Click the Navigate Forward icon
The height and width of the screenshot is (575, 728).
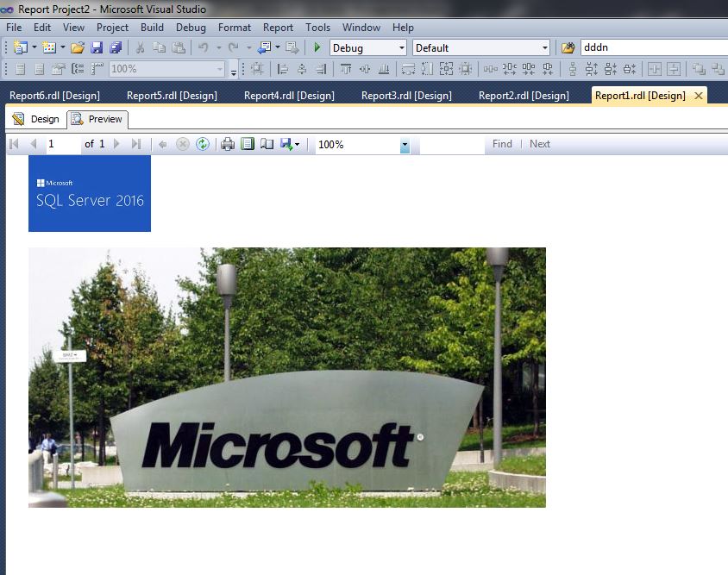292,47
